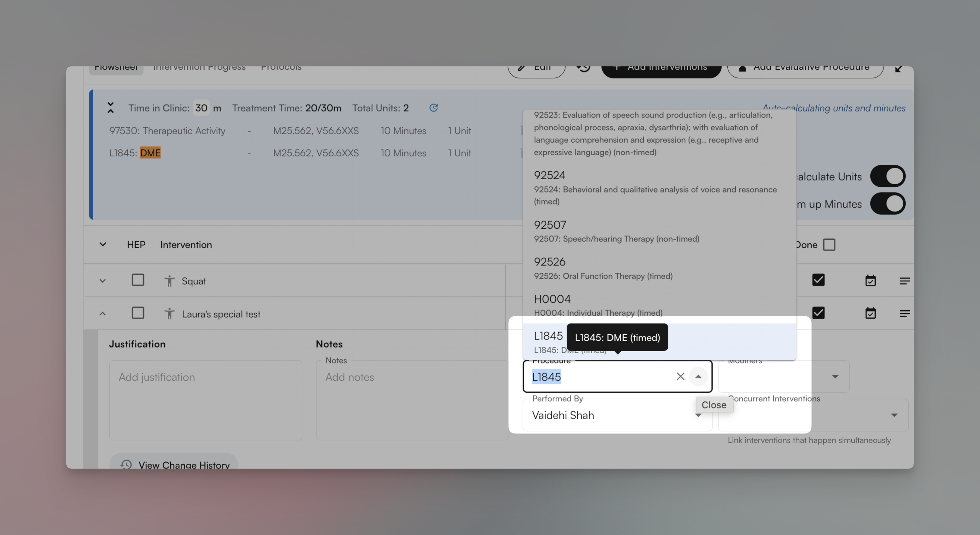The width and height of the screenshot is (980, 535).
Task: Click the notes lines icon on Laura's special test row
Action: (905, 313)
